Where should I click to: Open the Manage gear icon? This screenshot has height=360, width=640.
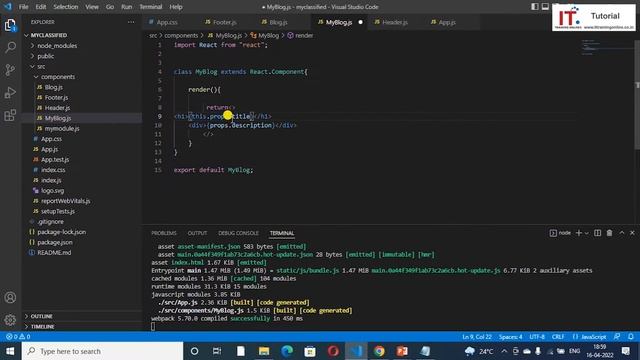tap(10, 320)
